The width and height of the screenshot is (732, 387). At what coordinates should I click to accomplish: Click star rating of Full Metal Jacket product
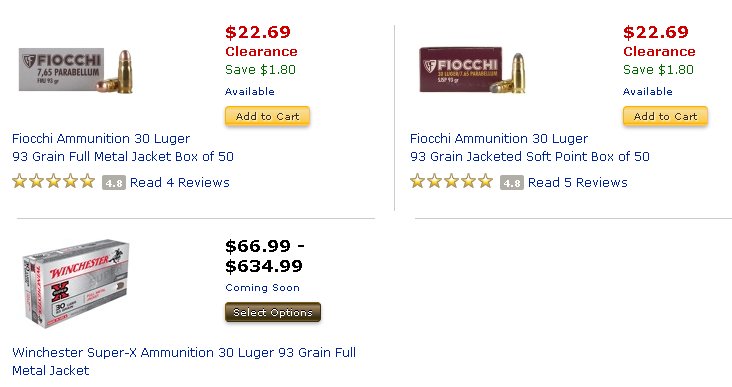pos(54,181)
